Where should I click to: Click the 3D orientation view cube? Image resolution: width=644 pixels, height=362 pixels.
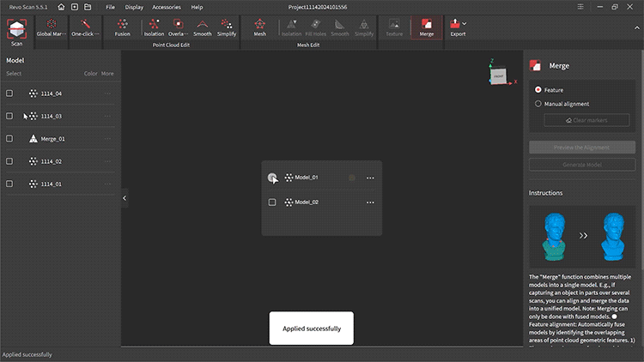point(498,75)
